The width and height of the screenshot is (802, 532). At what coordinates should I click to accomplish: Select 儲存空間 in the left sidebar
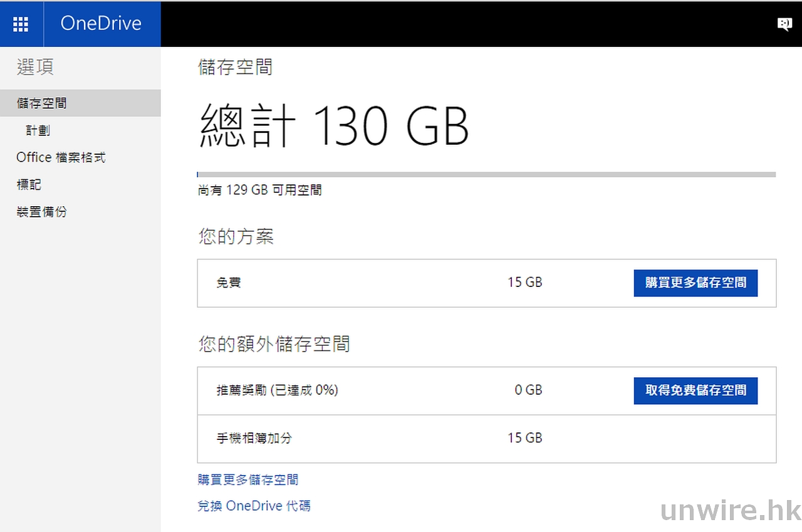tap(41, 103)
